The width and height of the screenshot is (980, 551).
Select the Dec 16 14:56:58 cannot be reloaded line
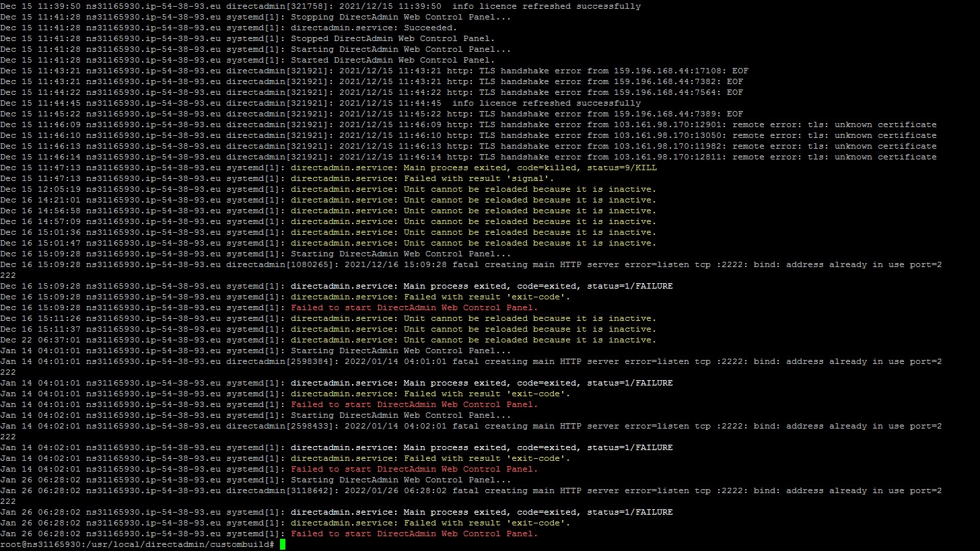click(328, 211)
